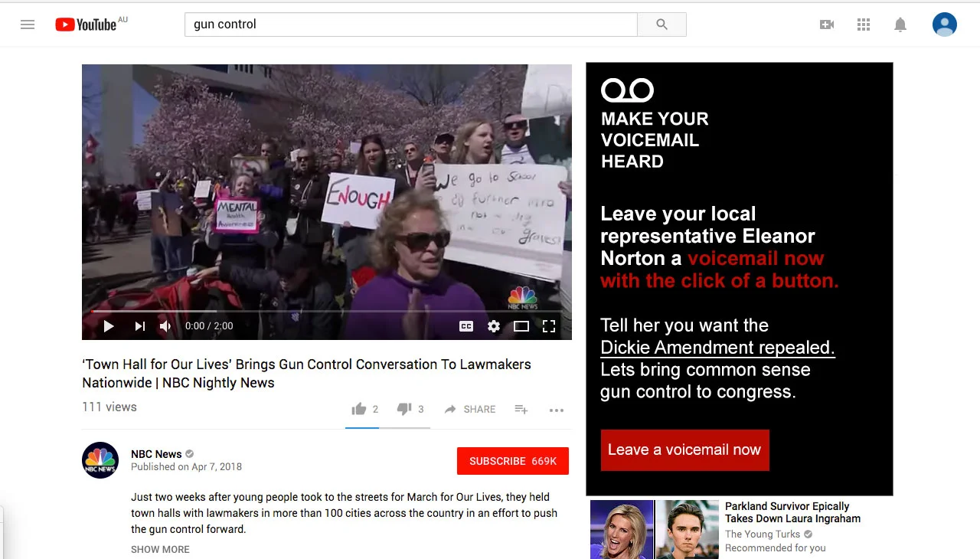Click 'Leave a voicemail now' ad button
Viewport: 980px width, 559px height.
684,449
